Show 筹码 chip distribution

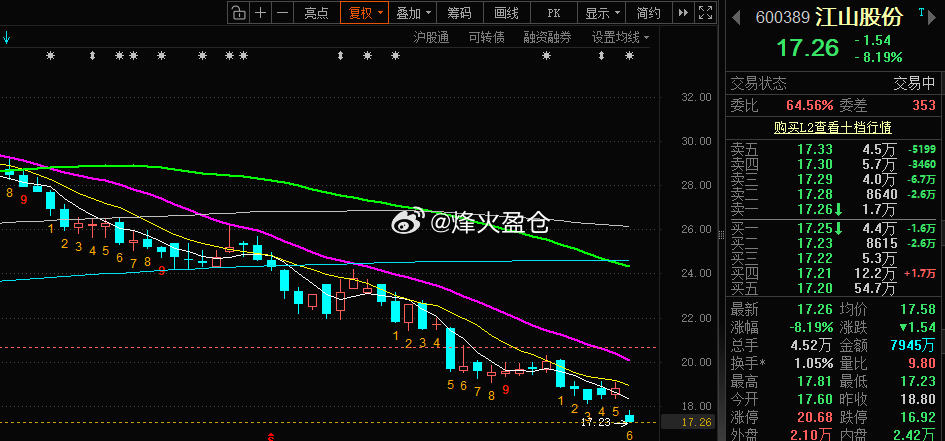[x=459, y=13]
